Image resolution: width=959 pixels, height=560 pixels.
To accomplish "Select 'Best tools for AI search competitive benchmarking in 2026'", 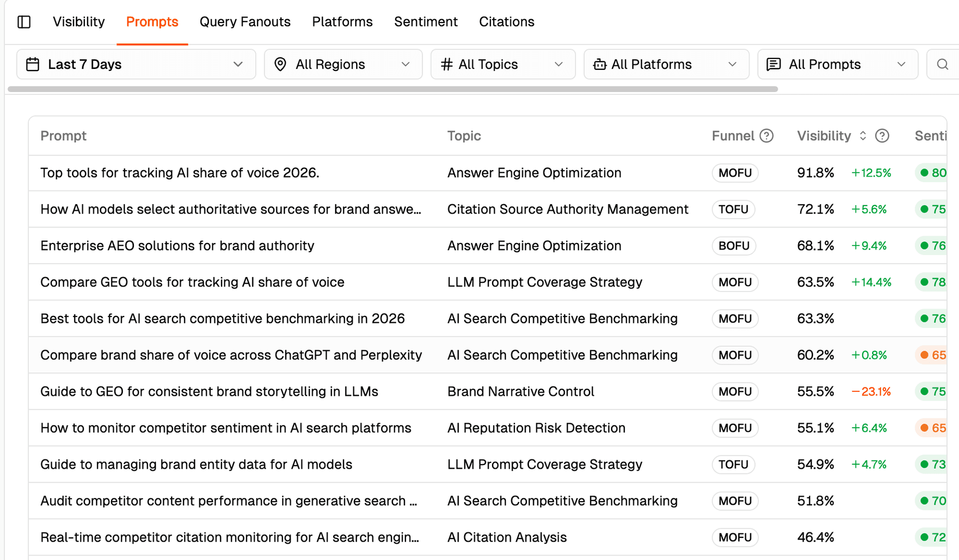I will tap(222, 318).
